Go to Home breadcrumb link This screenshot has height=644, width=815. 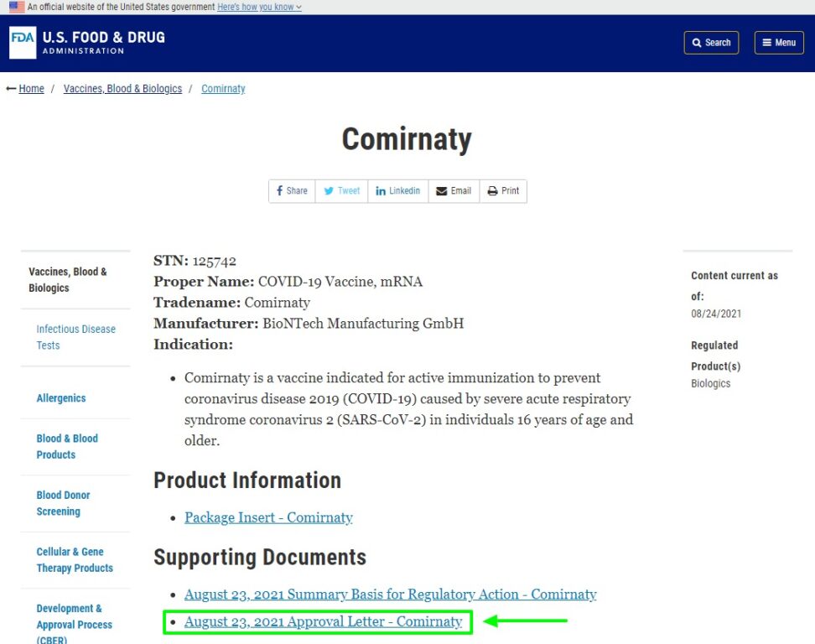click(x=31, y=89)
